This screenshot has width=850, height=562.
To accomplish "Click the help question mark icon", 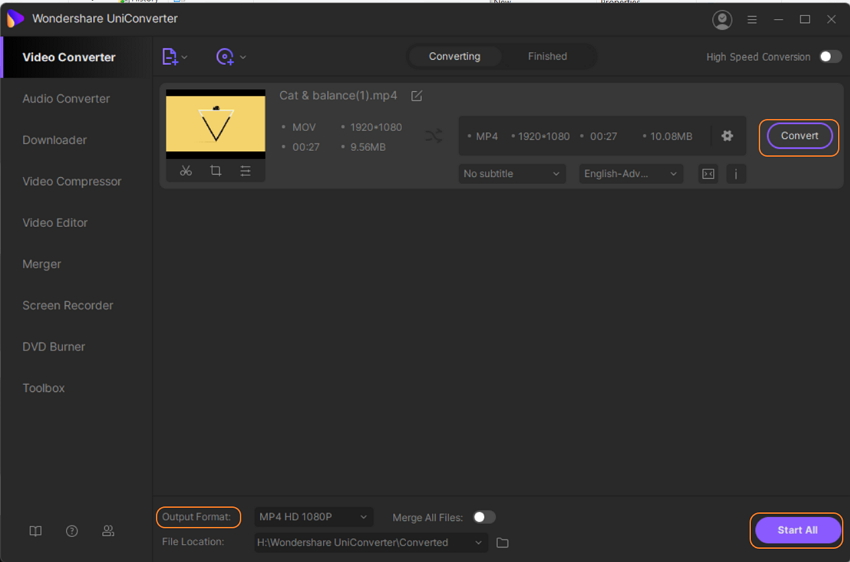I will (72, 531).
